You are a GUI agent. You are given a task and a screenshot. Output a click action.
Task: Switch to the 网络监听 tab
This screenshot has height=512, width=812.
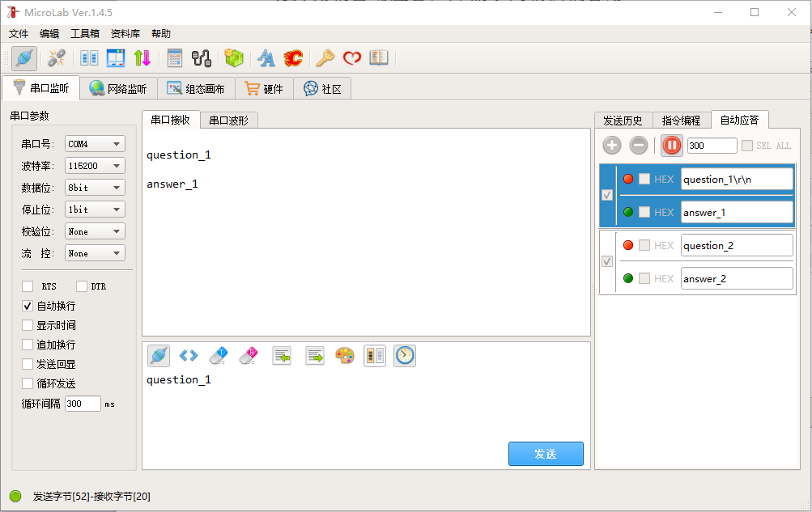[118, 88]
